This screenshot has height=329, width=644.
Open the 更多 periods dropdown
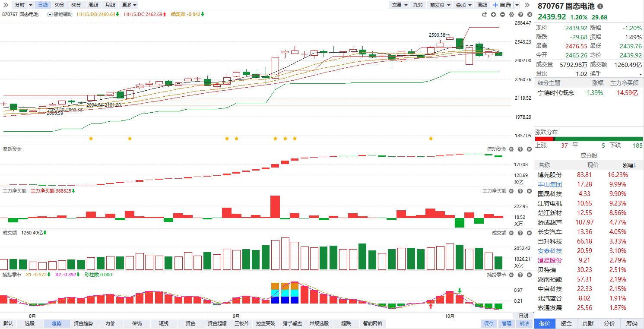point(129,5)
